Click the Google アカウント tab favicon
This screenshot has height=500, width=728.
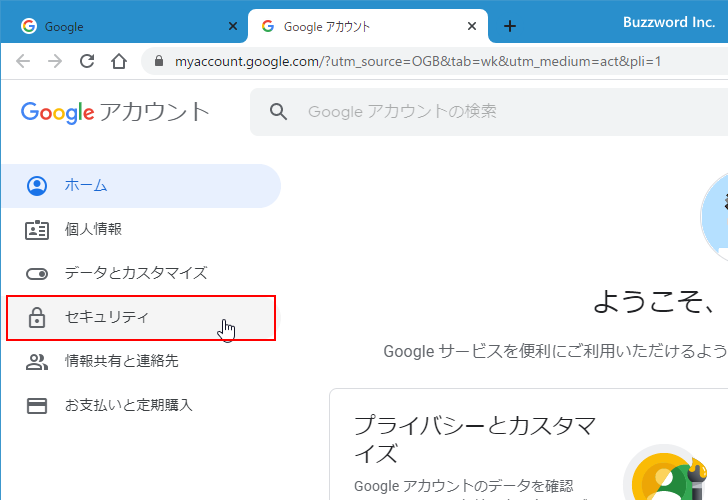pyautogui.click(x=268, y=26)
